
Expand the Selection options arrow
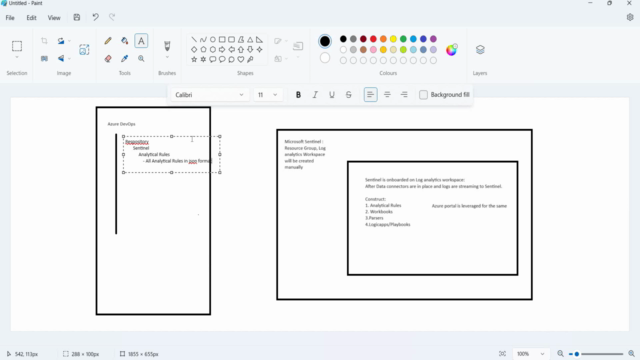click(17, 58)
